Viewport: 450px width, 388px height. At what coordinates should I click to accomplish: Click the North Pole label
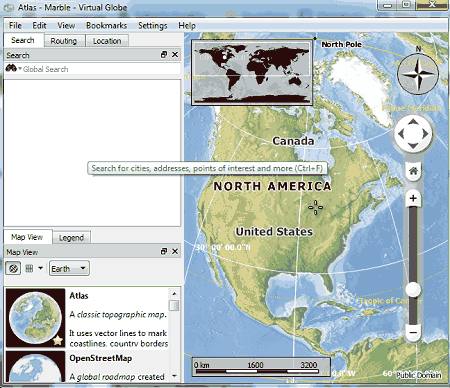pyautogui.click(x=341, y=44)
